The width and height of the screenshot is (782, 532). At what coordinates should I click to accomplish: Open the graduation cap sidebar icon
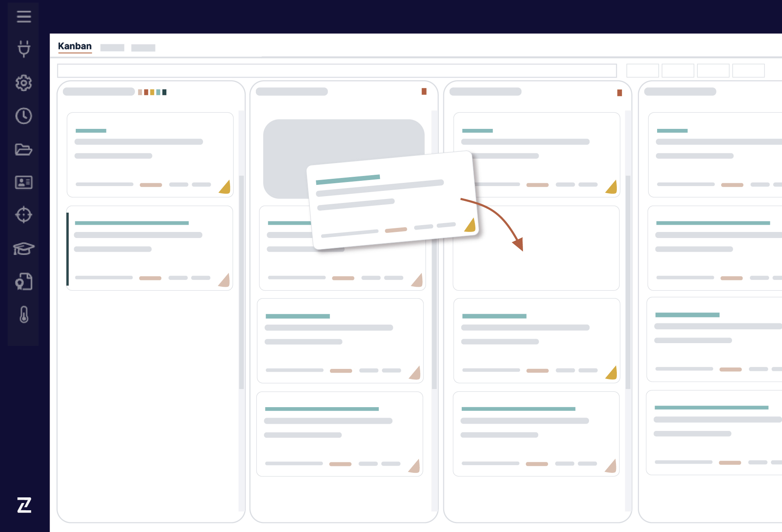click(x=24, y=248)
